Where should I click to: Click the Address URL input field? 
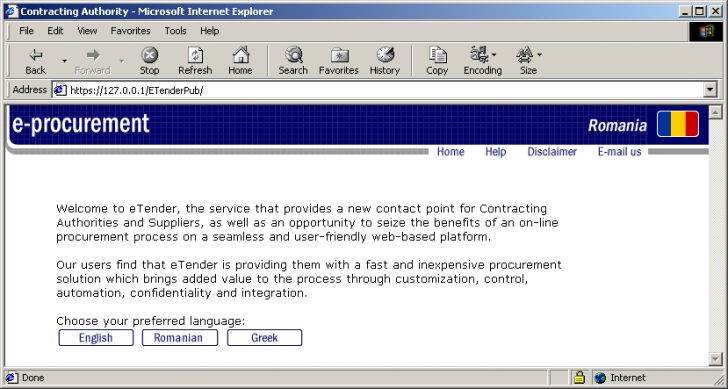coord(384,90)
